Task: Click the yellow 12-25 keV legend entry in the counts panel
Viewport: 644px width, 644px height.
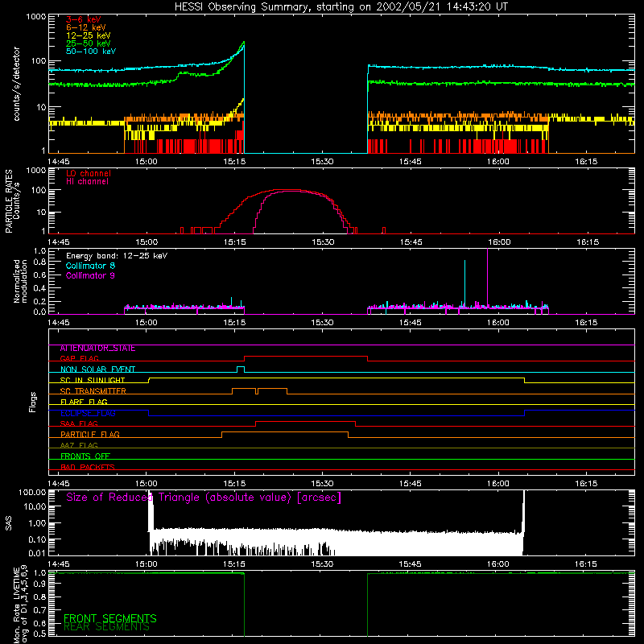Action: pyautogui.click(x=89, y=35)
